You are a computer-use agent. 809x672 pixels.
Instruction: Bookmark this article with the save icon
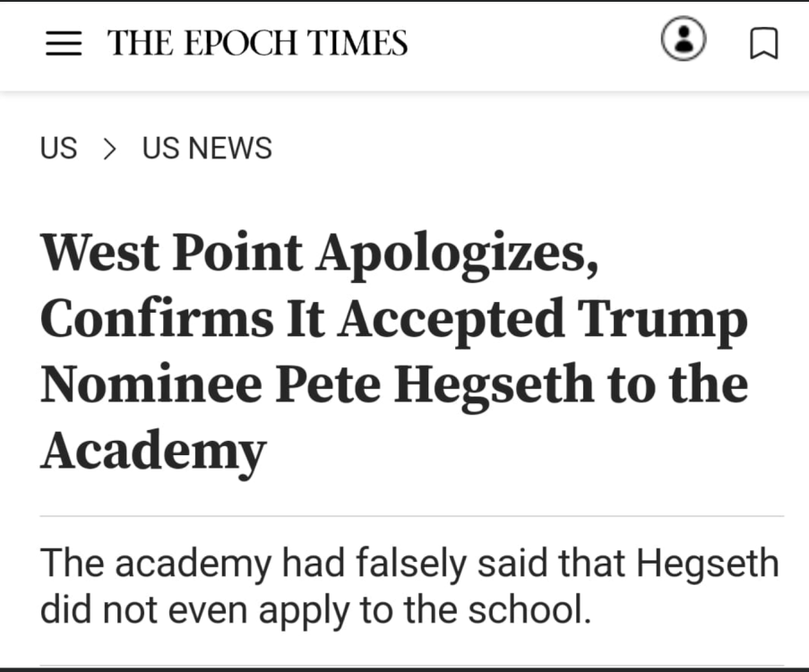(763, 43)
